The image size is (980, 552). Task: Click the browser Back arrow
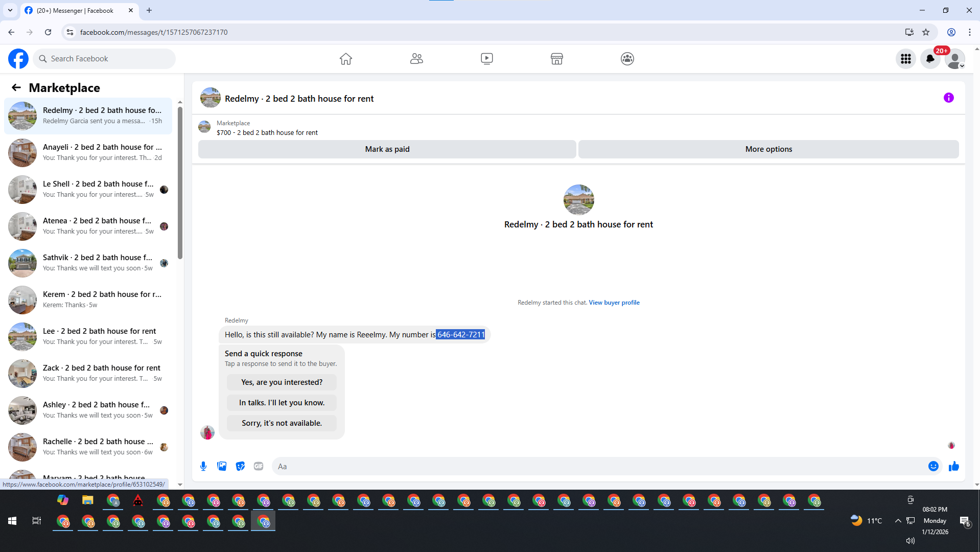[x=11, y=32]
